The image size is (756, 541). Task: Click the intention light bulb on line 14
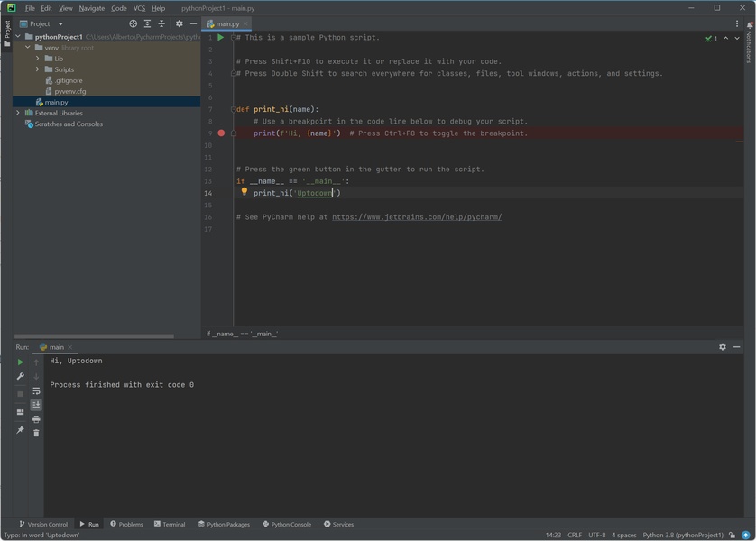(244, 192)
